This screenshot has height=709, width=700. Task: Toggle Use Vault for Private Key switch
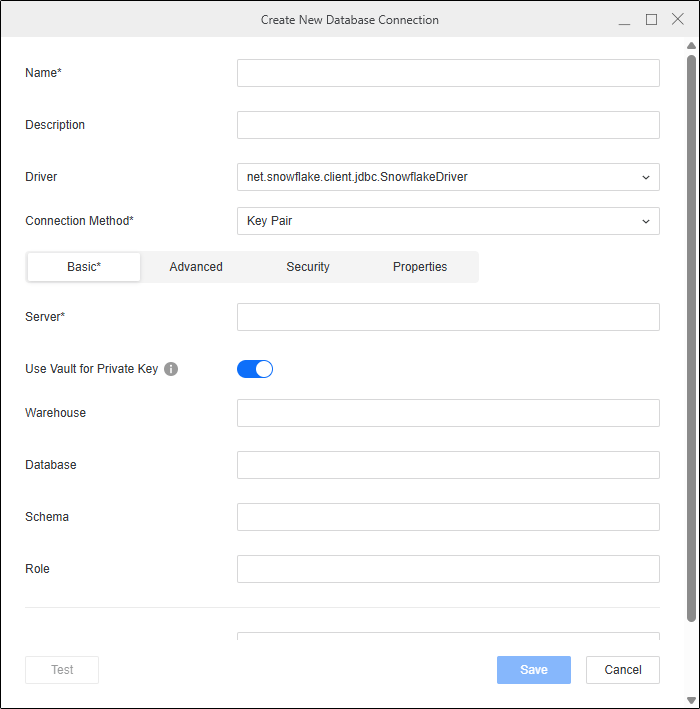[255, 369]
